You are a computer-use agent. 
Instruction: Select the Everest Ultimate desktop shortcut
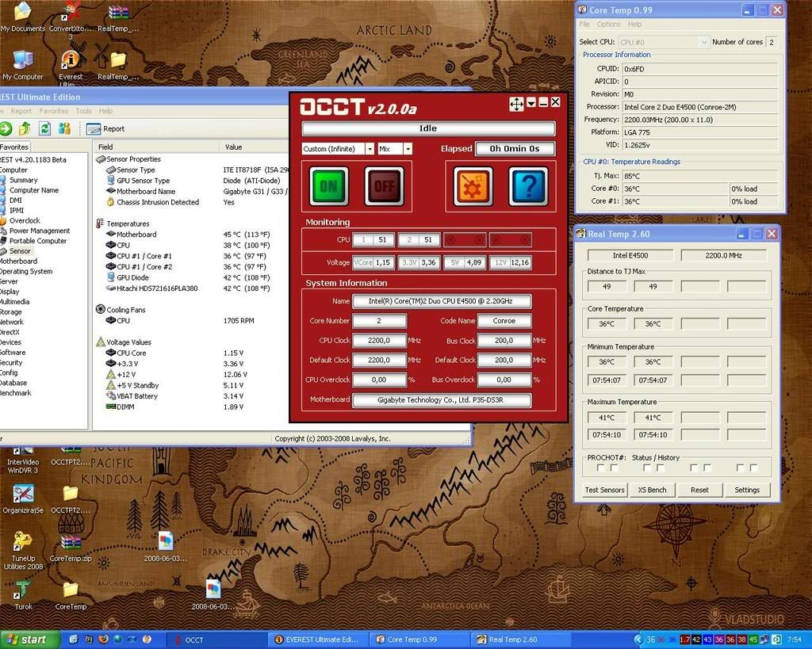point(71,69)
